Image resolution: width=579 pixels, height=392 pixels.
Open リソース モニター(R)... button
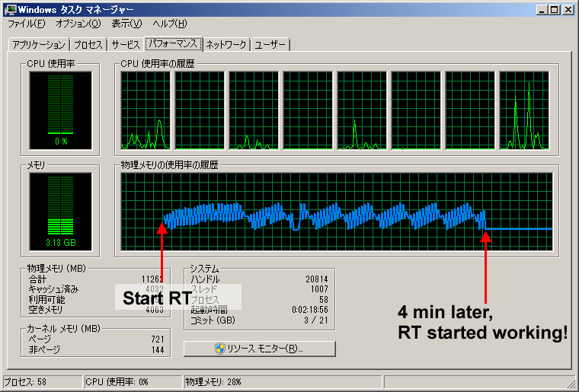[260, 349]
